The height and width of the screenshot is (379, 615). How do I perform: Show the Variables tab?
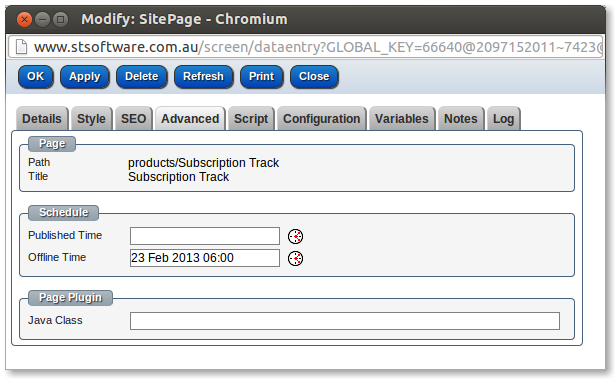(x=402, y=118)
